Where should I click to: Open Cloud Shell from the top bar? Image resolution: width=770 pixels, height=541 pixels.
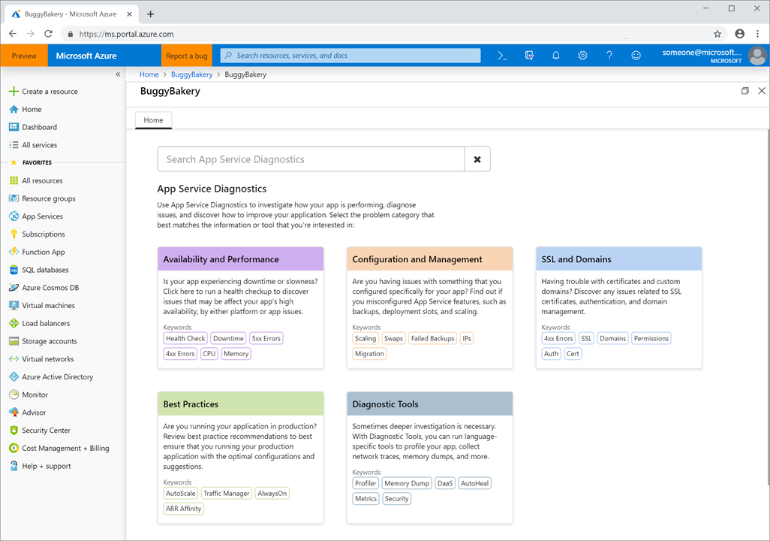tap(502, 55)
